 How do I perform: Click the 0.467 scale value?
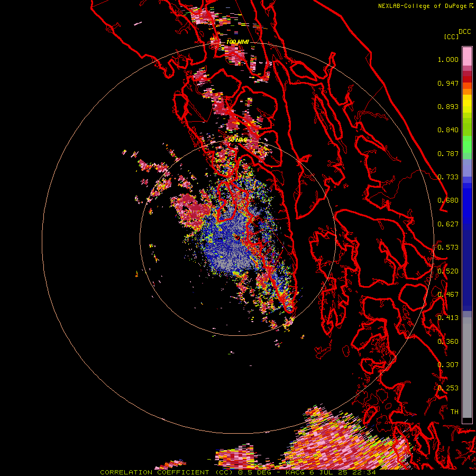point(448,295)
